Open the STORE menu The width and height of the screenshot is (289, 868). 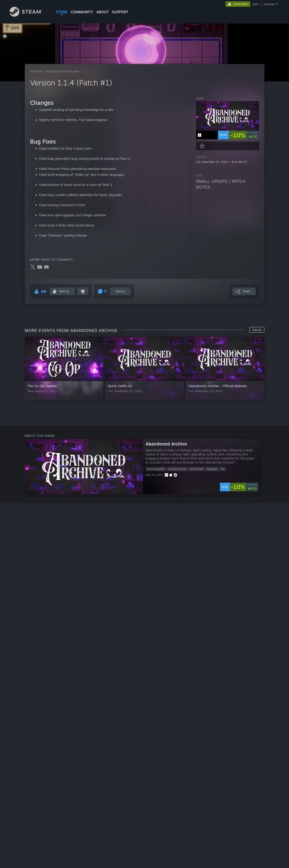click(62, 12)
